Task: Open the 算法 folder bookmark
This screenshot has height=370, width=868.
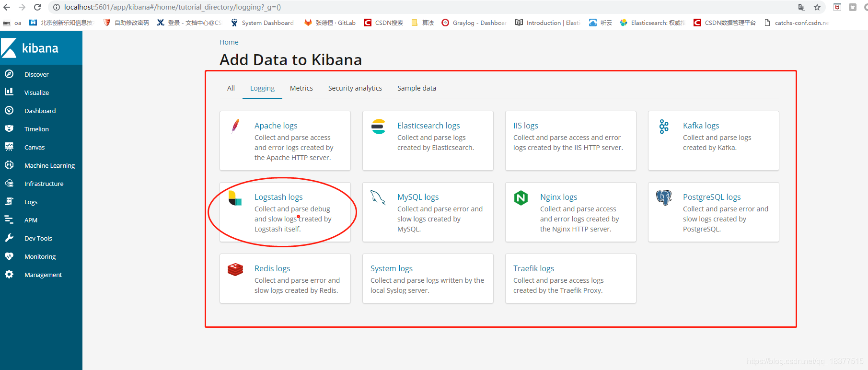Action: [x=423, y=23]
